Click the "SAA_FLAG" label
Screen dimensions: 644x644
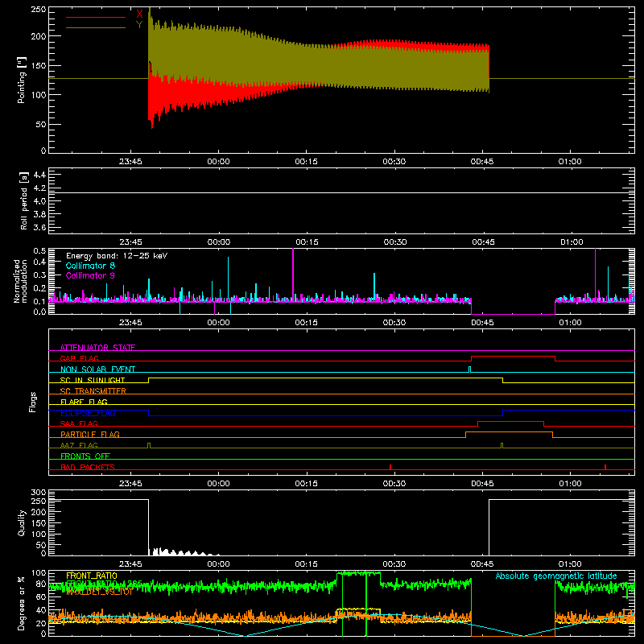pyautogui.click(x=79, y=423)
